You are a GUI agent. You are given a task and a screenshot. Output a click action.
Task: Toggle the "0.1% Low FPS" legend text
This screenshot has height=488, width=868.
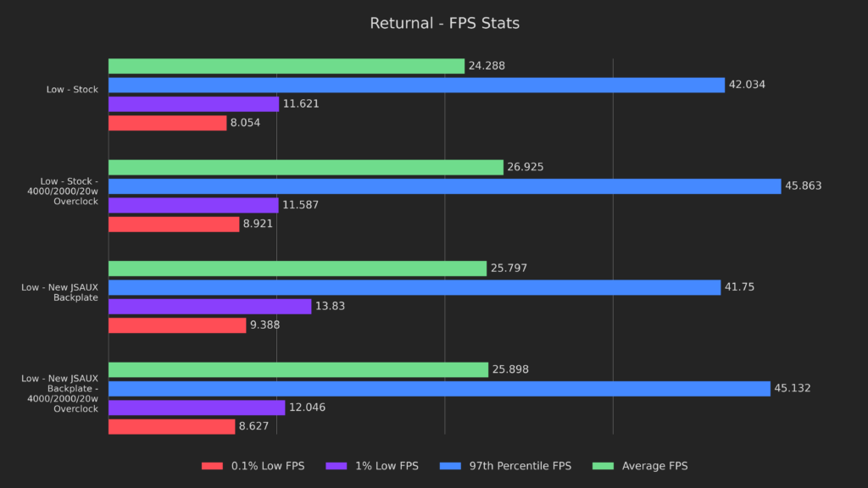point(266,466)
